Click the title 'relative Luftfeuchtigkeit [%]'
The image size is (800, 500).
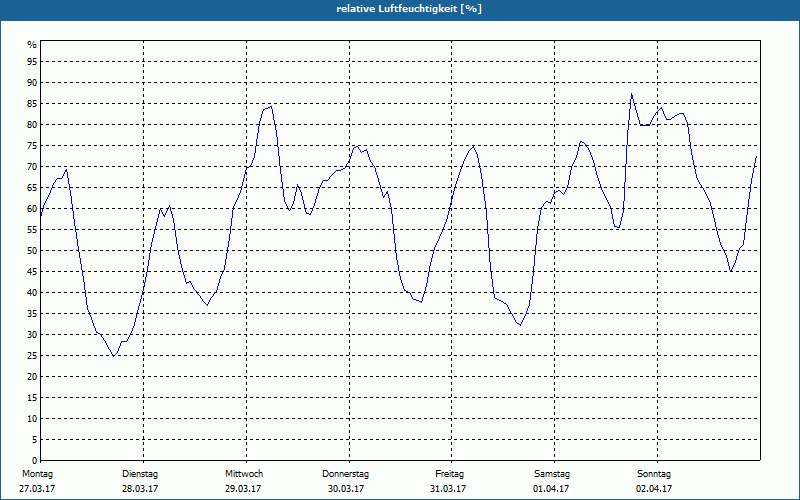pos(409,9)
